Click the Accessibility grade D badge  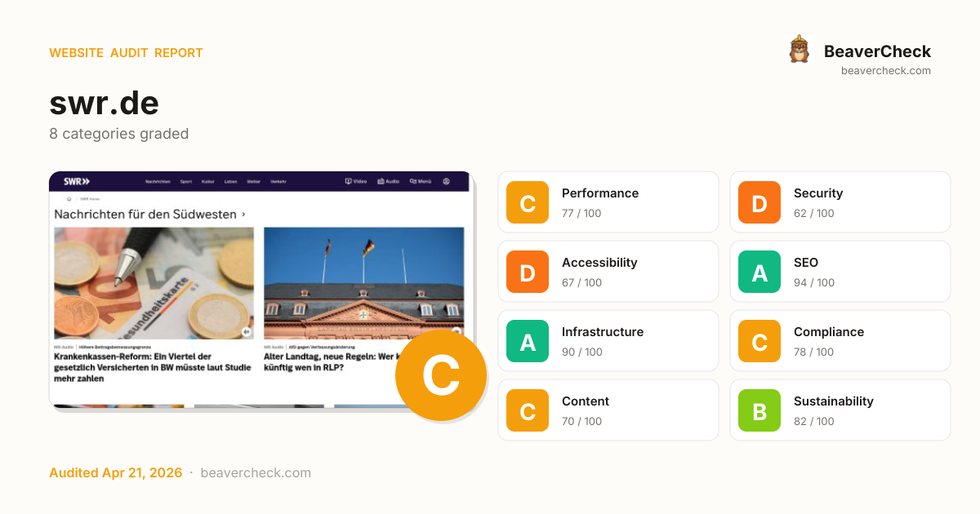(x=528, y=272)
